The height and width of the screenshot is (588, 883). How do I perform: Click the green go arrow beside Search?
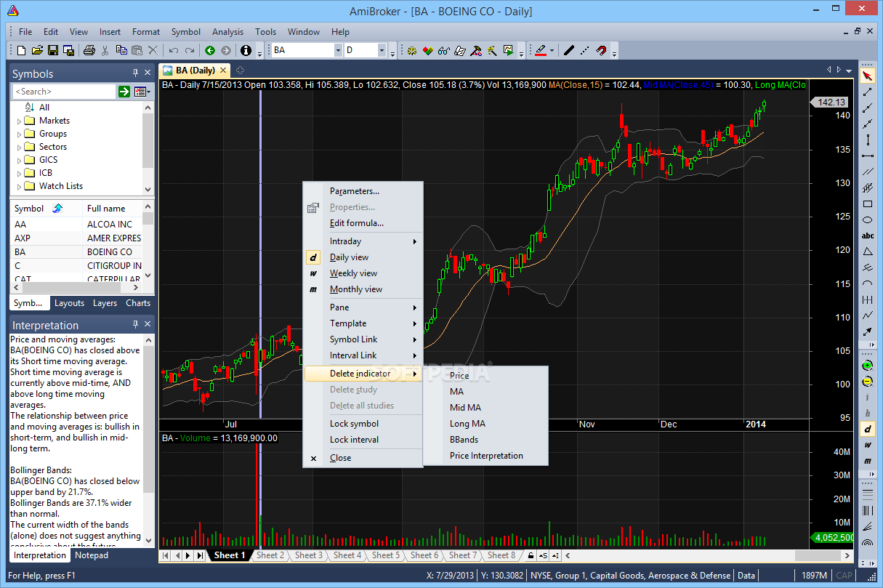click(x=124, y=92)
